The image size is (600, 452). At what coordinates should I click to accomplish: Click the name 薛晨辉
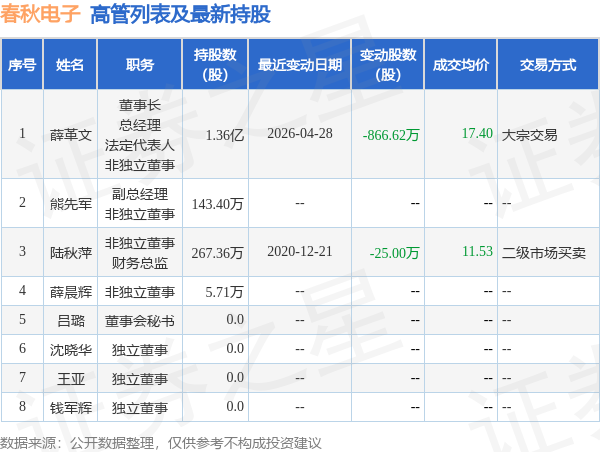click(x=71, y=292)
